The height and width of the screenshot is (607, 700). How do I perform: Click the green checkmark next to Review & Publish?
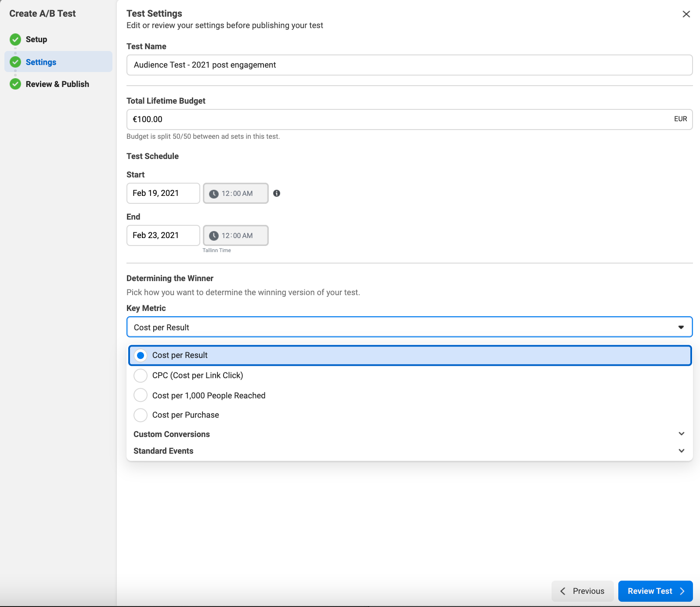tap(15, 84)
